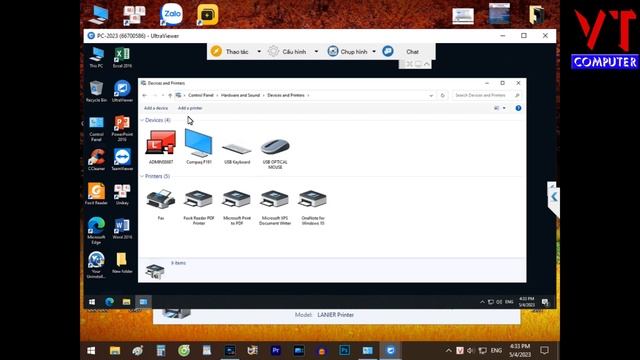This screenshot has height=360, width=640.
Task: Open Unikey desktop shortcut
Action: click(122, 194)
